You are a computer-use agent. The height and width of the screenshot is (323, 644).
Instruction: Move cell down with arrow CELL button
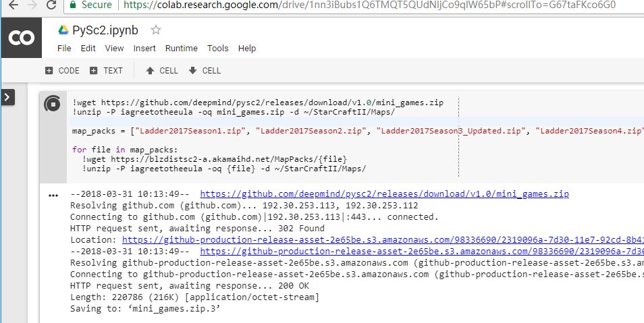pos(205,71)
